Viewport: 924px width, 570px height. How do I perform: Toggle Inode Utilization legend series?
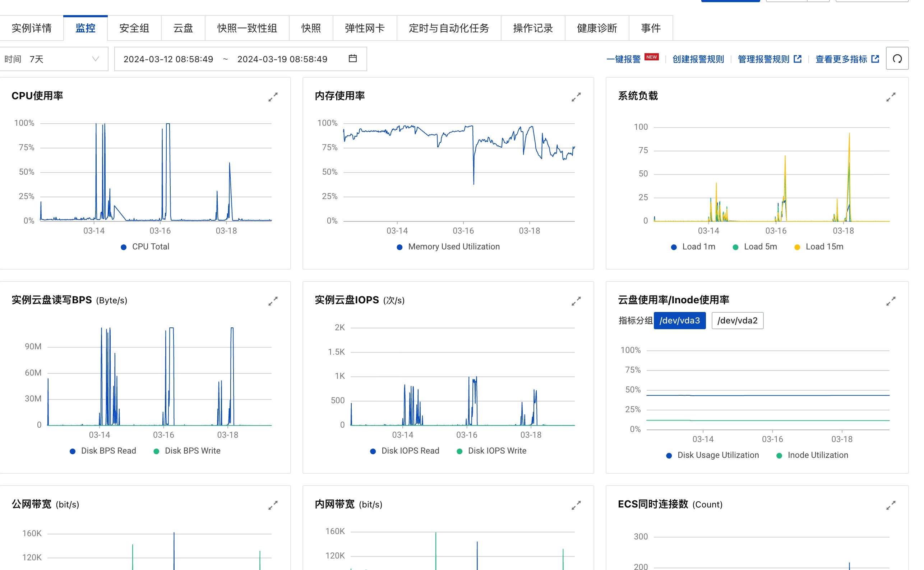[x=817, y=455]
